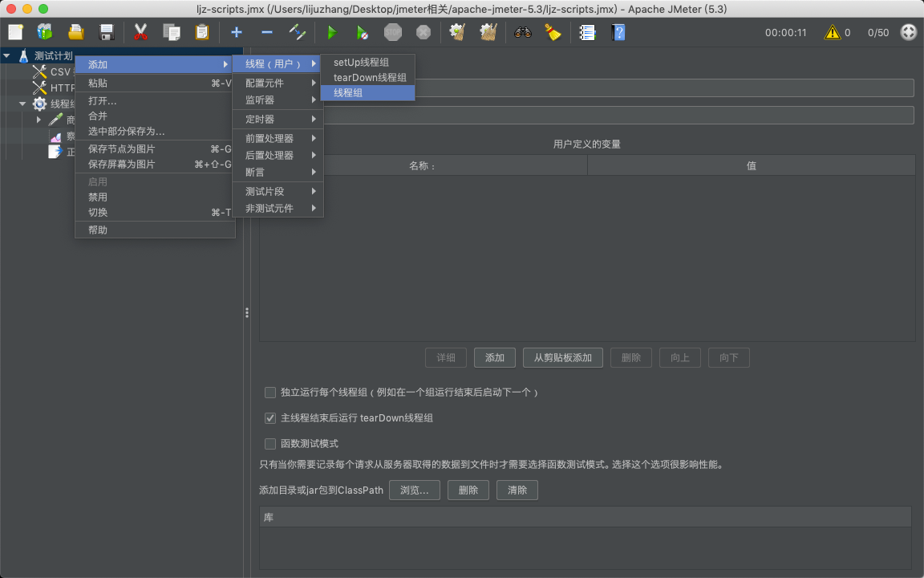Open the 监听器 submenu
This screenshot has height=578, width=924.
pyautogui.click(x=278, y=100)
